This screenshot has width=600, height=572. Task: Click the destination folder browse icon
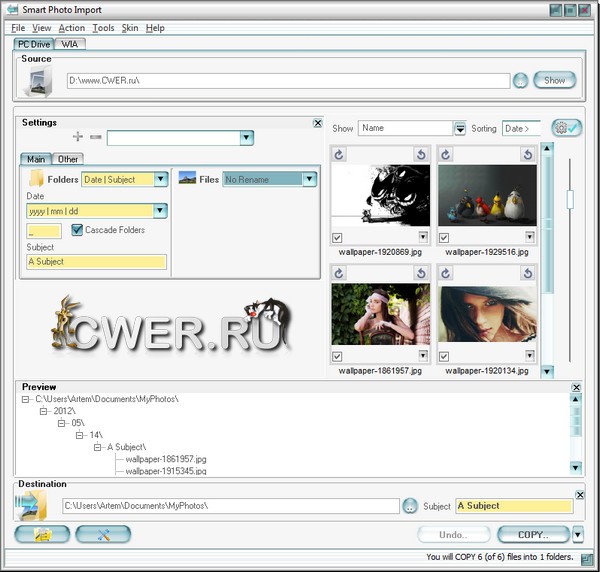(409, 506)
